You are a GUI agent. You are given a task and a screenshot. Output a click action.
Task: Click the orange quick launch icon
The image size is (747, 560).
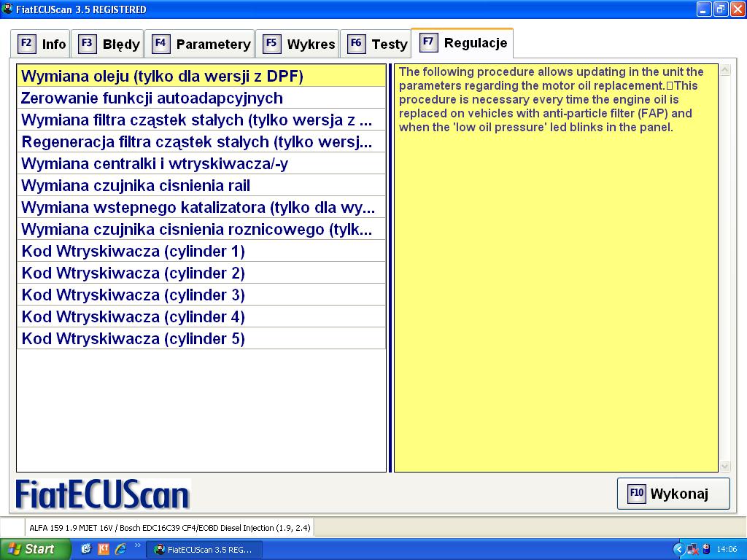point(104,549)
